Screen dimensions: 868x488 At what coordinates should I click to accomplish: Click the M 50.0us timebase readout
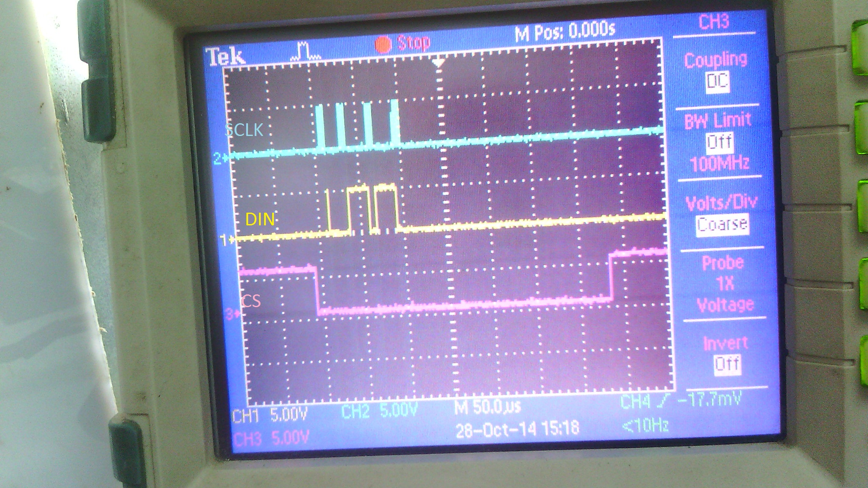point(487,408)
